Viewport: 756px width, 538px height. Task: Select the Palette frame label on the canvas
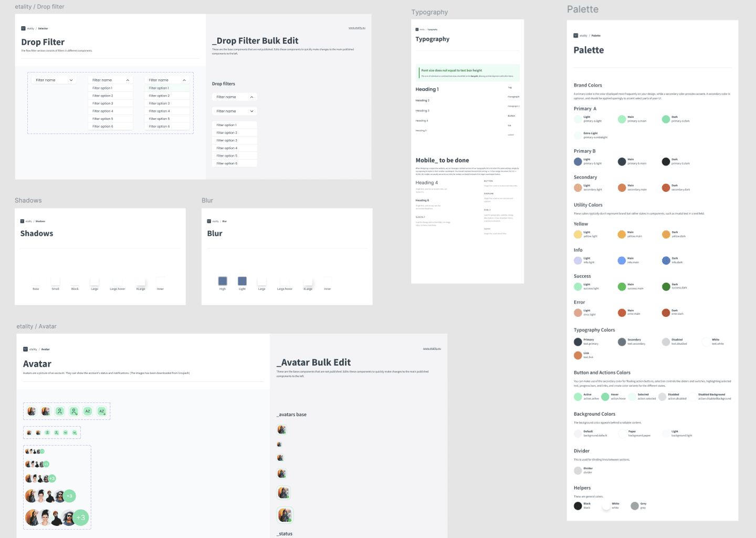(x=583, y=9)
